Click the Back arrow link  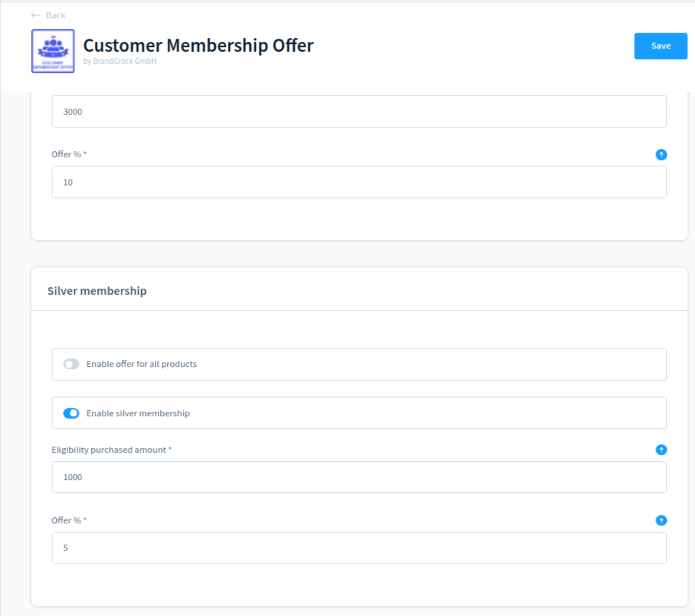click(x=49, y=15)
